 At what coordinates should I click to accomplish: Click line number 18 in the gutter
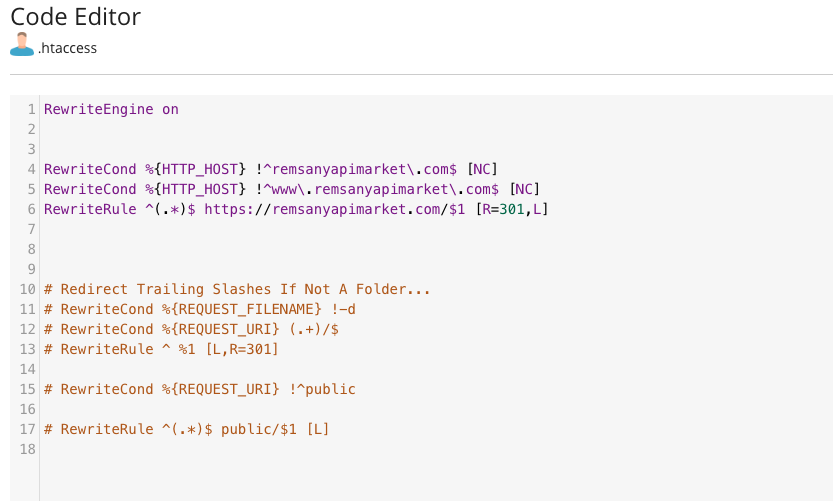[28, 449]
